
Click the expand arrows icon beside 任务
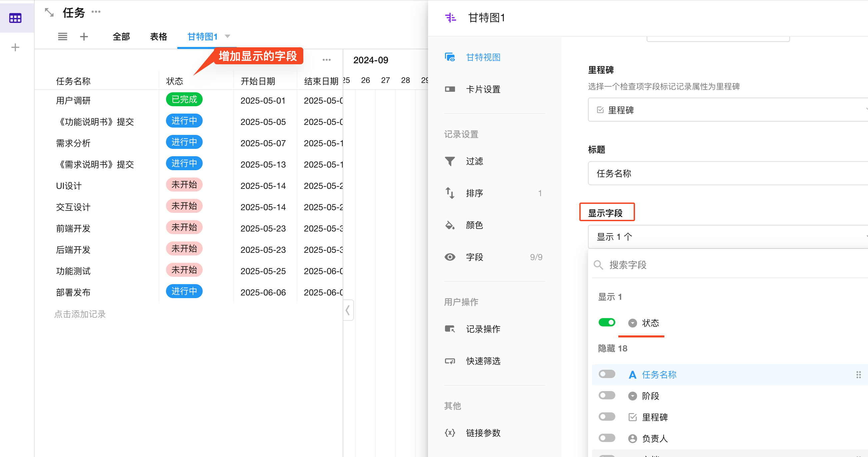coord(49,13)
